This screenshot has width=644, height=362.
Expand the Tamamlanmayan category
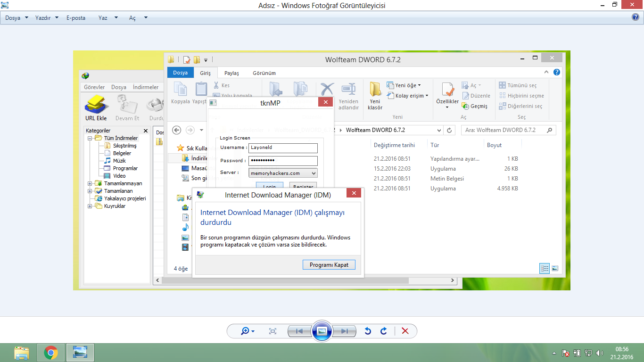click(90, 183)
